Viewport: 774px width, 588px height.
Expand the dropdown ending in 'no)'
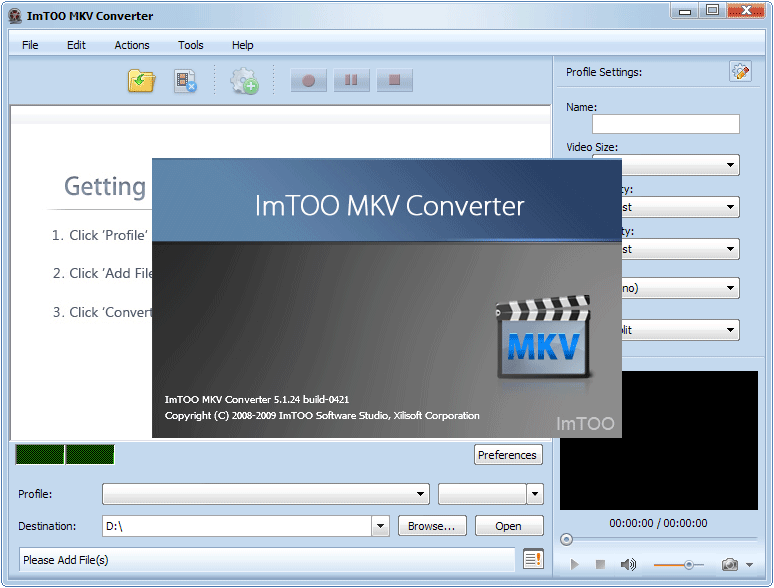tap(731, 288)
